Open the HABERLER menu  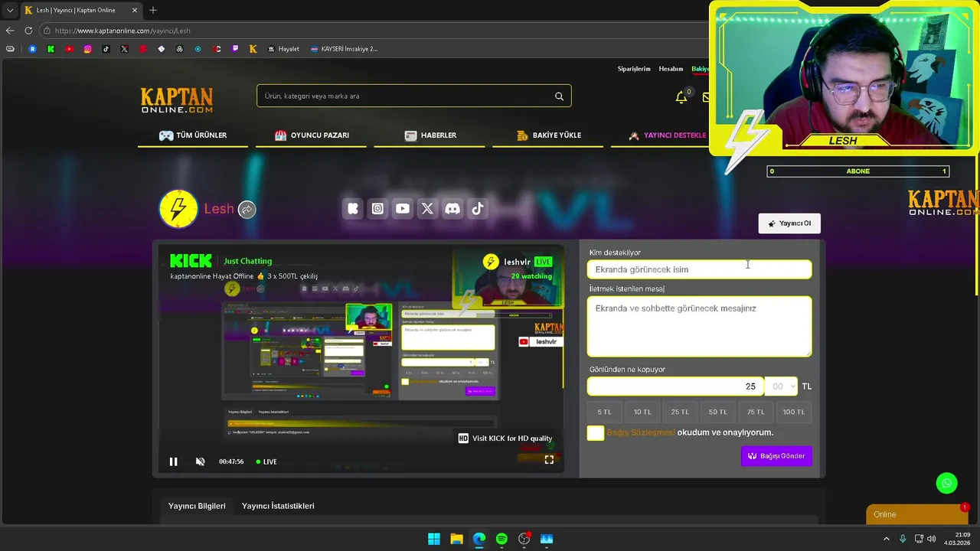pyautogui.click(x=430, y=135)
